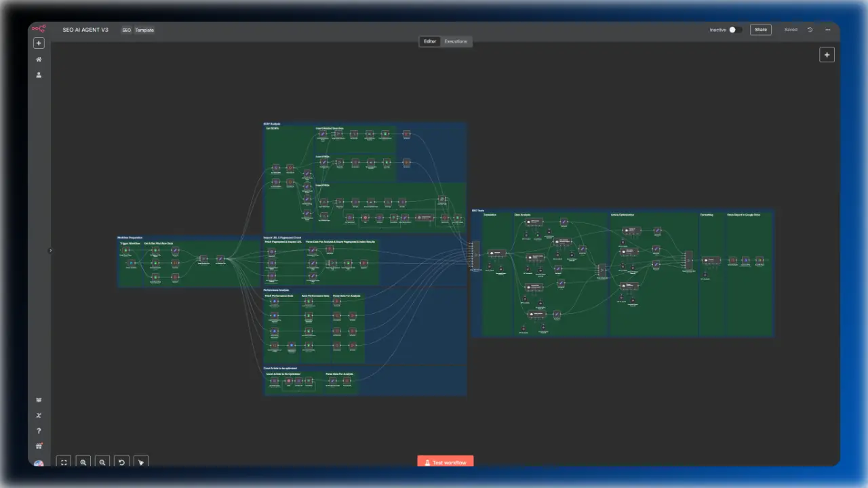Image resolution: width=868 pixels, height=488 pixels.
Task: Select the Editor tab
Action: [x=430, y=41]
